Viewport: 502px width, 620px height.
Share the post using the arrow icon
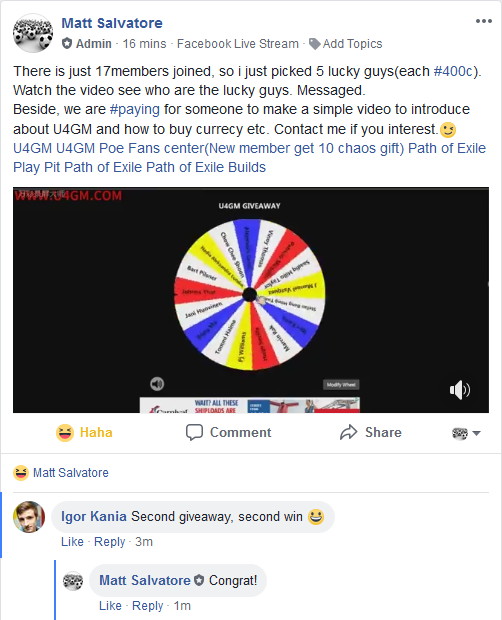[x=371, y=433]
